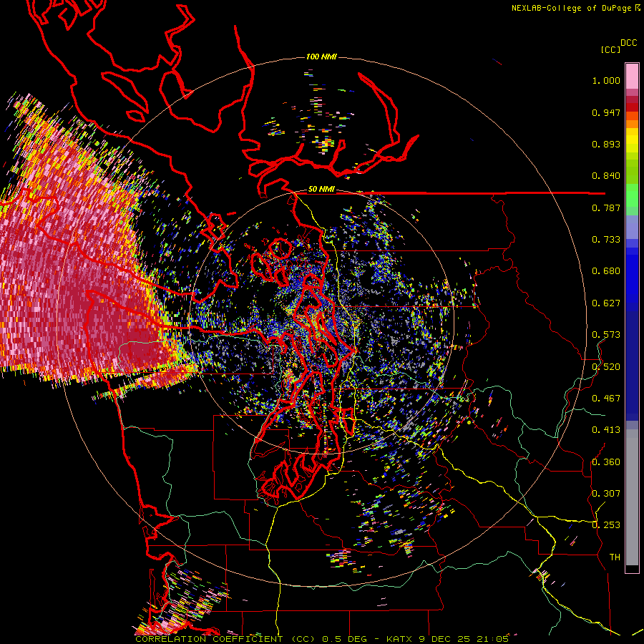Click the NEXLAB-College of DuPage header text

572,8
